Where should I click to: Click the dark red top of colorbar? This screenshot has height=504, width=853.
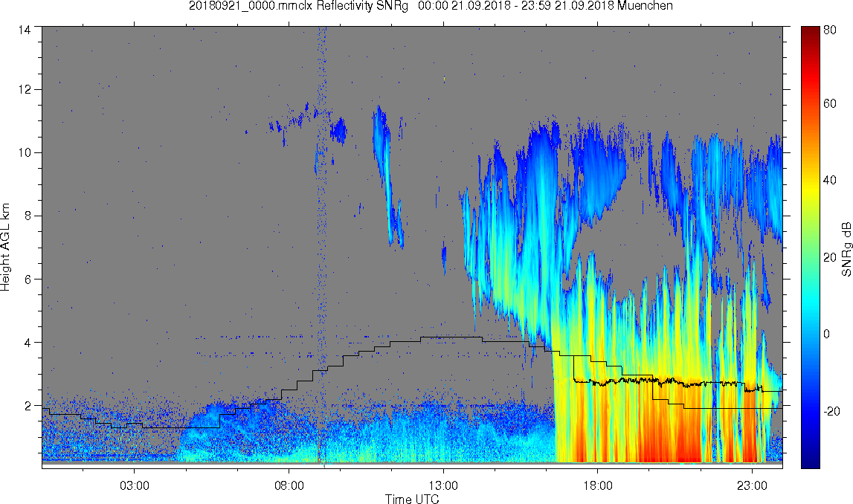coord(810,31)
